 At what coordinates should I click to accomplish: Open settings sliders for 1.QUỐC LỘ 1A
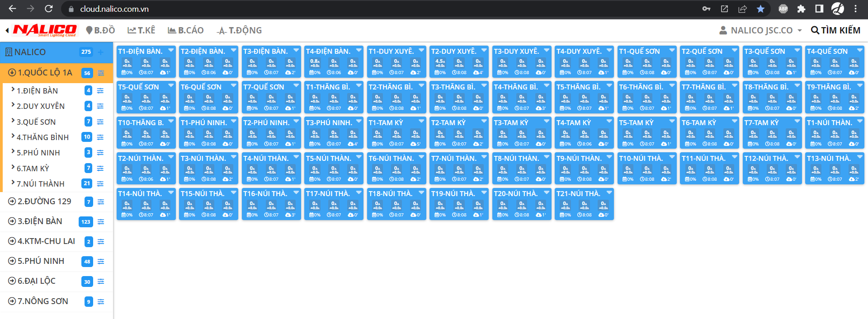tap(101, 73)
